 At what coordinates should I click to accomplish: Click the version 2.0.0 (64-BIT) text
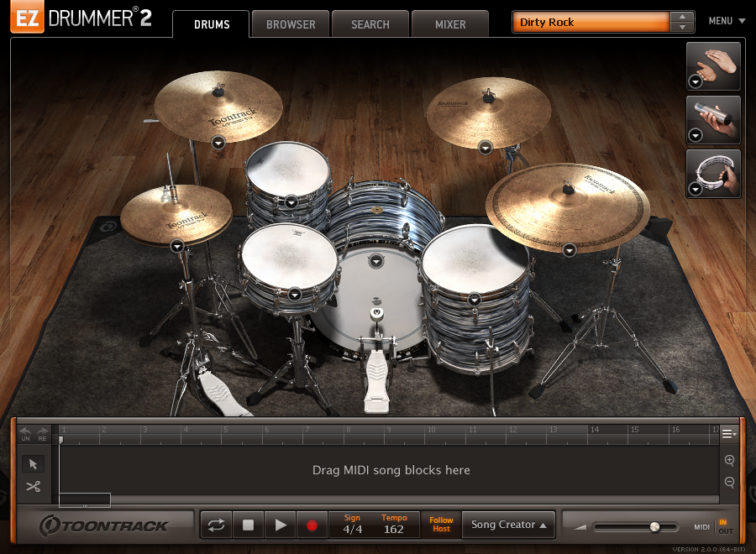click(709, 549)
